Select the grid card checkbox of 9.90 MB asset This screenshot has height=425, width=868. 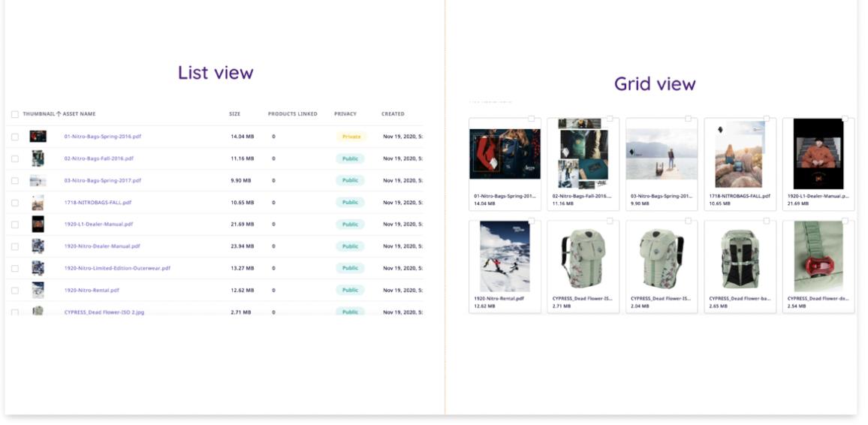pos(688,119)
